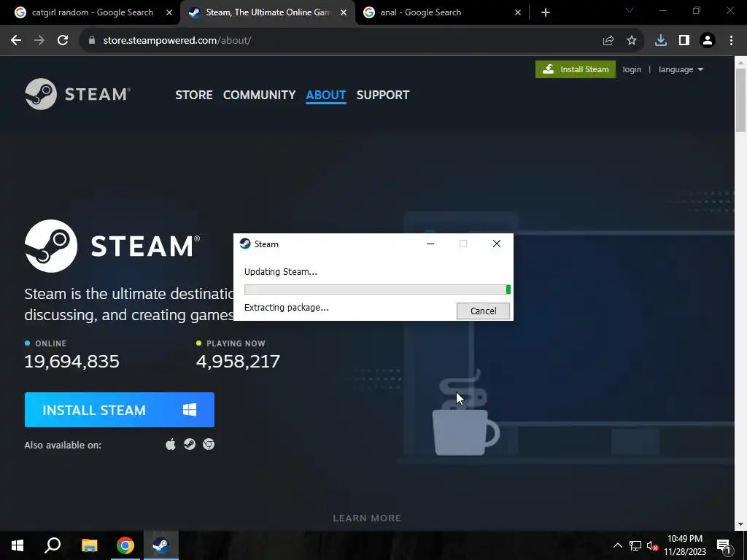This screenshot has width=747, height=560.
Task: Click the login link
Action: coord(632,69)
